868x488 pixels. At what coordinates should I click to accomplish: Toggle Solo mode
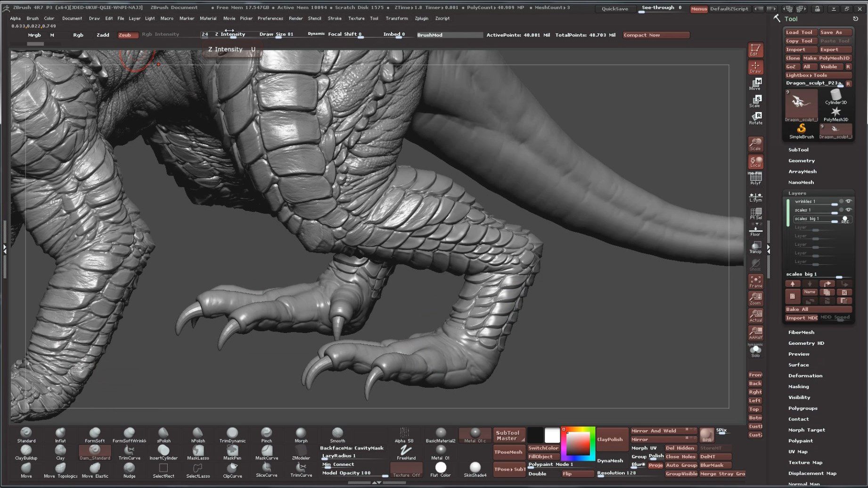click(x=755, y=351)
